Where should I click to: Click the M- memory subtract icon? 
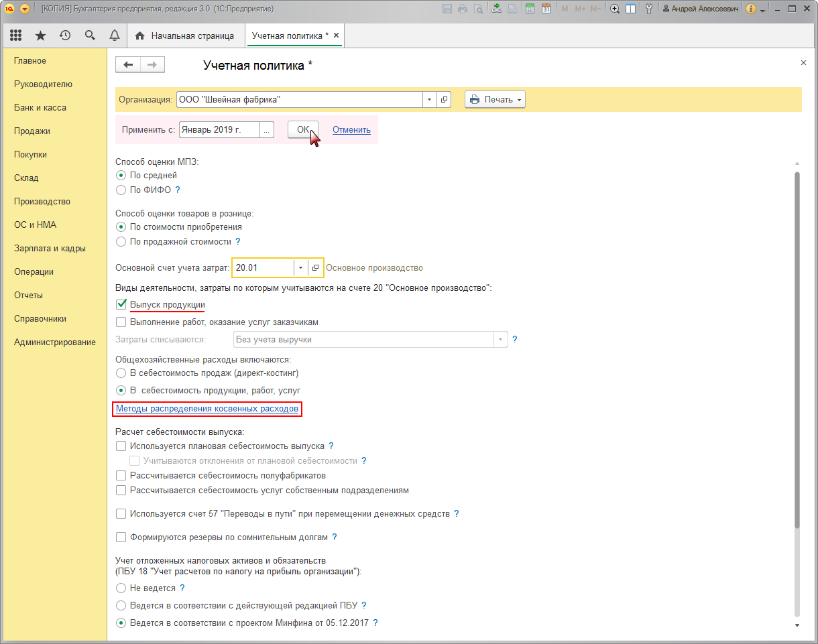(x=595, y=9)
